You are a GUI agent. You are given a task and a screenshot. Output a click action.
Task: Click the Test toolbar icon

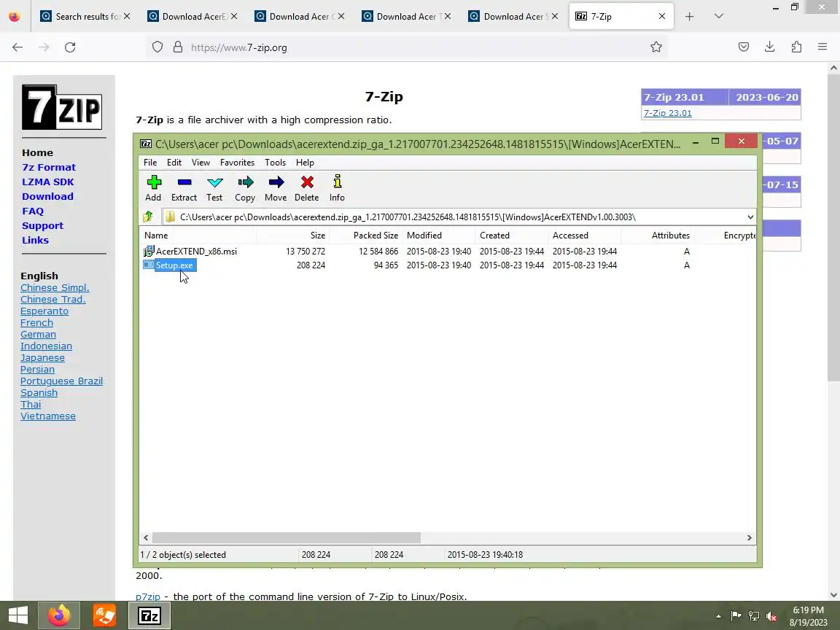pos(214,188)
